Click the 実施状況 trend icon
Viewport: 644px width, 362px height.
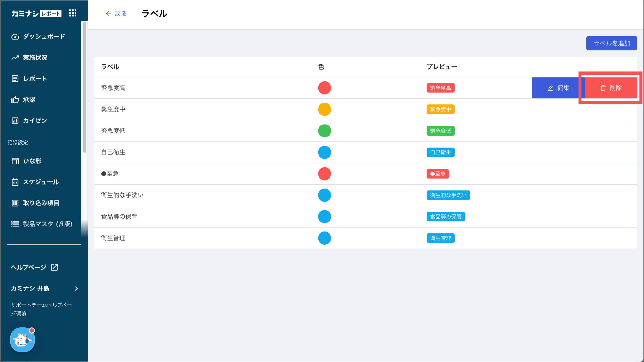15,58
